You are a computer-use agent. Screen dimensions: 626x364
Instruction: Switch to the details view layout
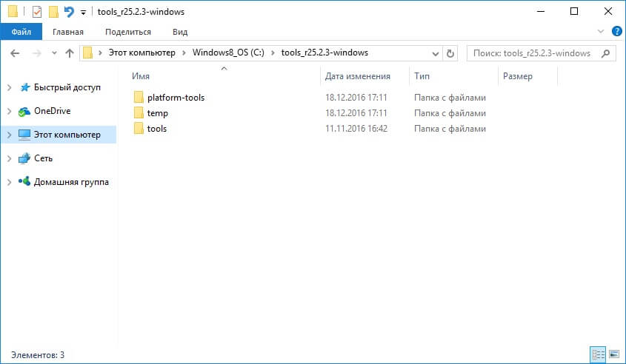pos(598,354)
